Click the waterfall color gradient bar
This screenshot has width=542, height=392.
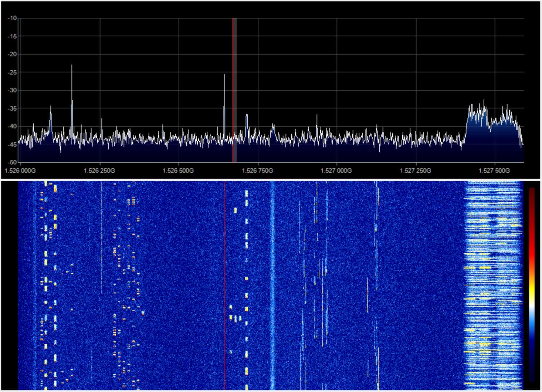pyautogui.click(x=532, y=284)
